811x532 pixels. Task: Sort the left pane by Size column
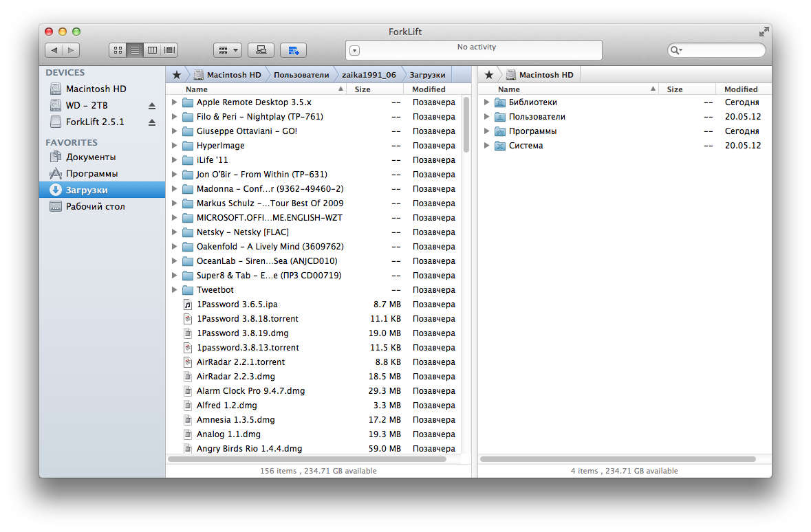[x=363, y=89]
